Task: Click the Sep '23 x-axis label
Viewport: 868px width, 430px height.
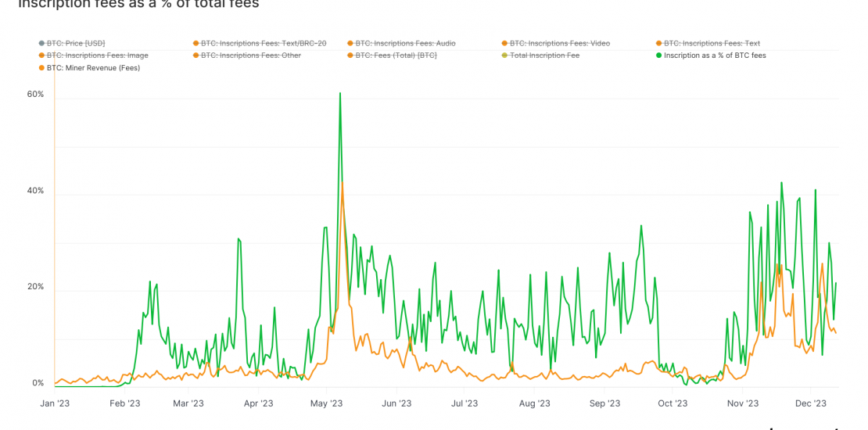Action: tap(604, 404)
